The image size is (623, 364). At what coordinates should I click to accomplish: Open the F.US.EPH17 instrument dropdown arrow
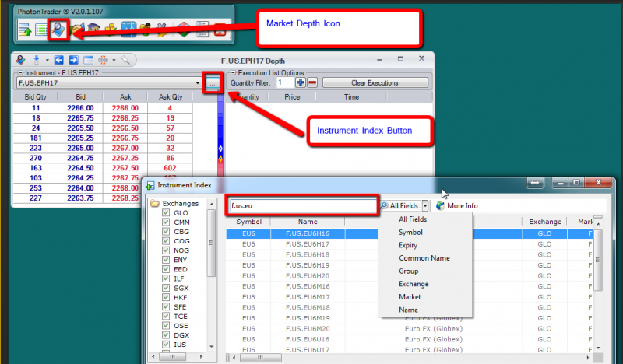tap(198, 83)
